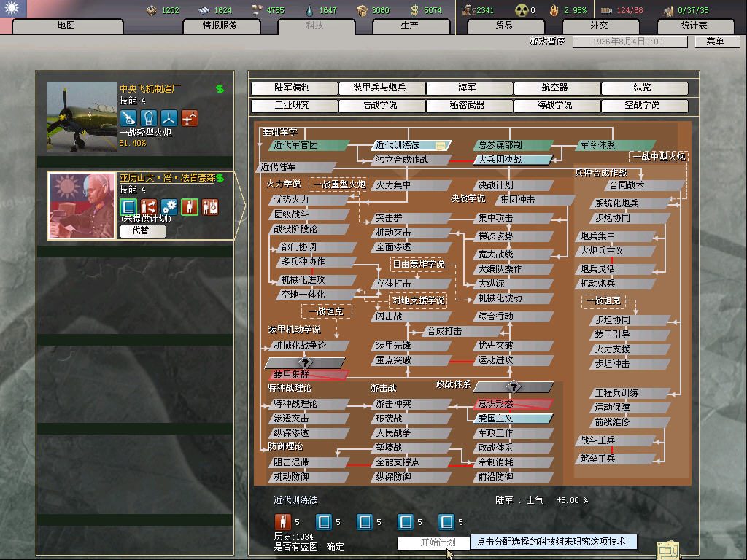Click the 开始计划 start project button
The height and width of the screenshot is (560, 747).
point(433,542)
